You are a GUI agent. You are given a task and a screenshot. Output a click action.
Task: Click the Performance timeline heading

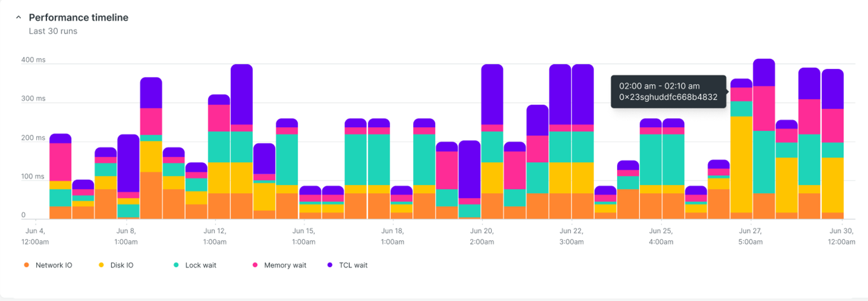click(x=79, y=18)
